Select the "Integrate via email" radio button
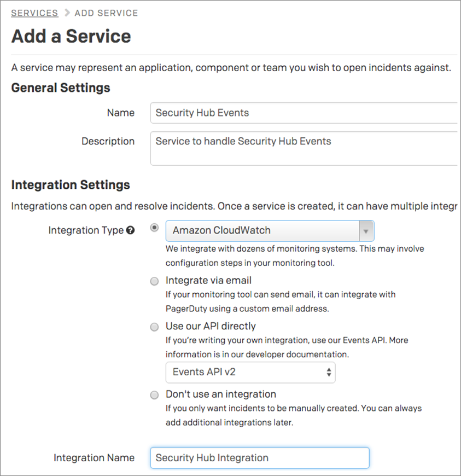This screenshot has width=461, height=476. pyautogui.click(x=154, y=281)
